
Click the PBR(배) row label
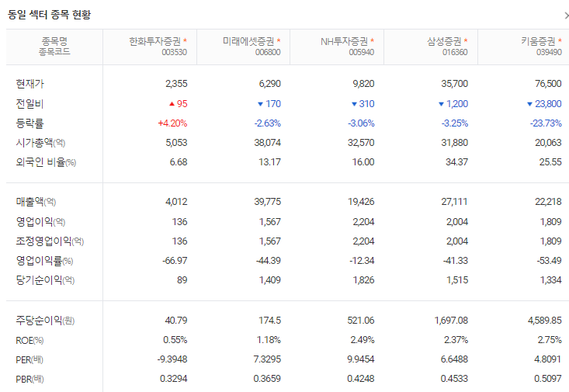[29, 380]
